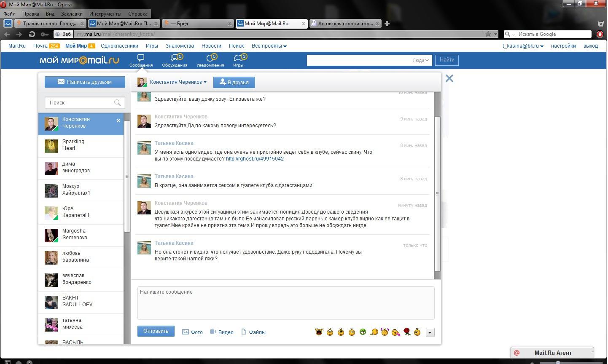Open the closed tabs trash icon
Image resolution: width=608 pixels, height=364 pixels.
[x=601, y=24]
